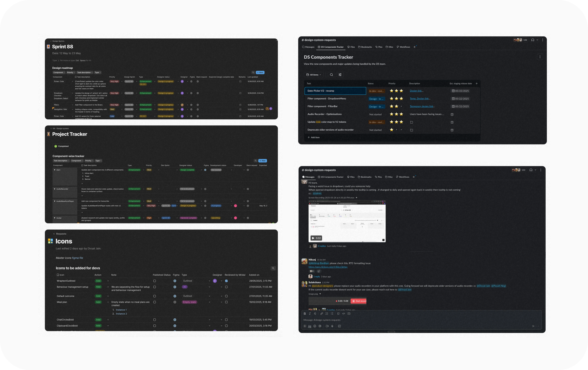Search the Sprint 88 Design roadmap table
The height and width of the screenshot is (370, 588).
tap(253, 73)
